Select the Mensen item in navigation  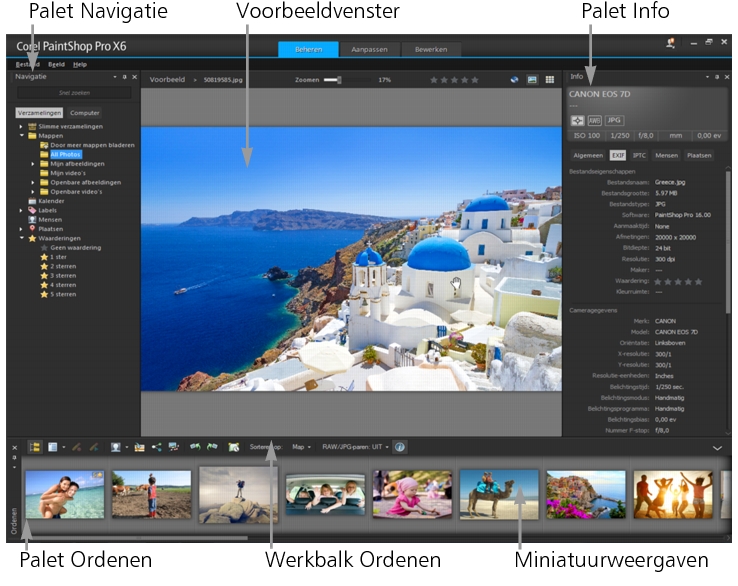(x=49, y=219)
